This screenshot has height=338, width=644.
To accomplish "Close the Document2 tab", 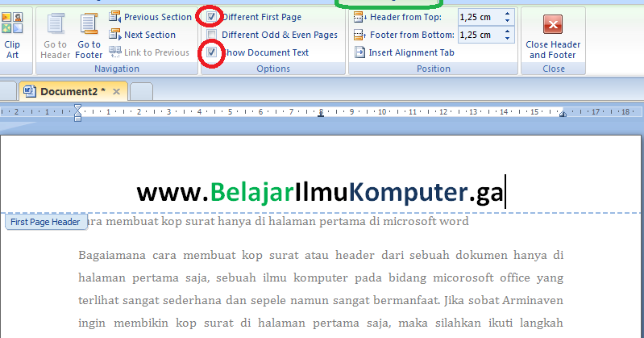I will (x=117, y=91).
